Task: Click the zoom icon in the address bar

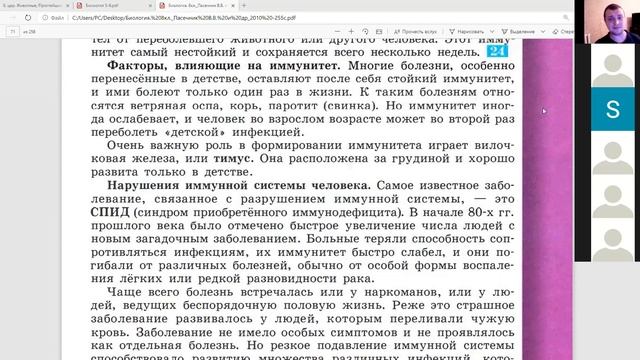Action: [566, 18]
